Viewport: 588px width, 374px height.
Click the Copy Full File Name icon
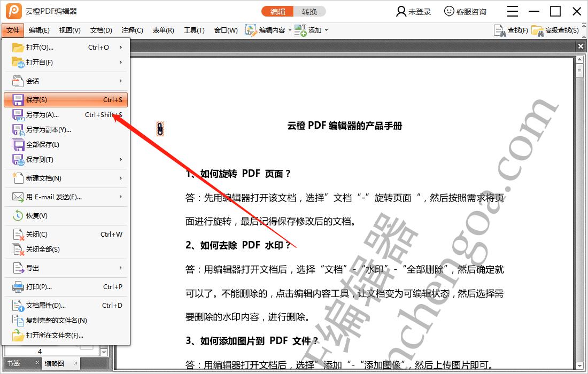[18, 321]
